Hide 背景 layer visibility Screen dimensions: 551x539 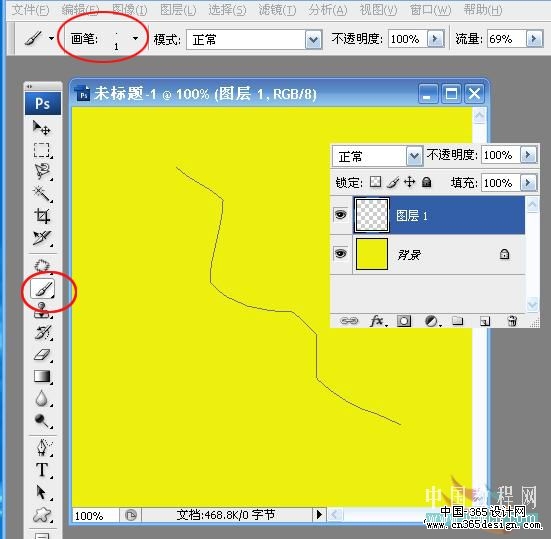coord(340,253)
